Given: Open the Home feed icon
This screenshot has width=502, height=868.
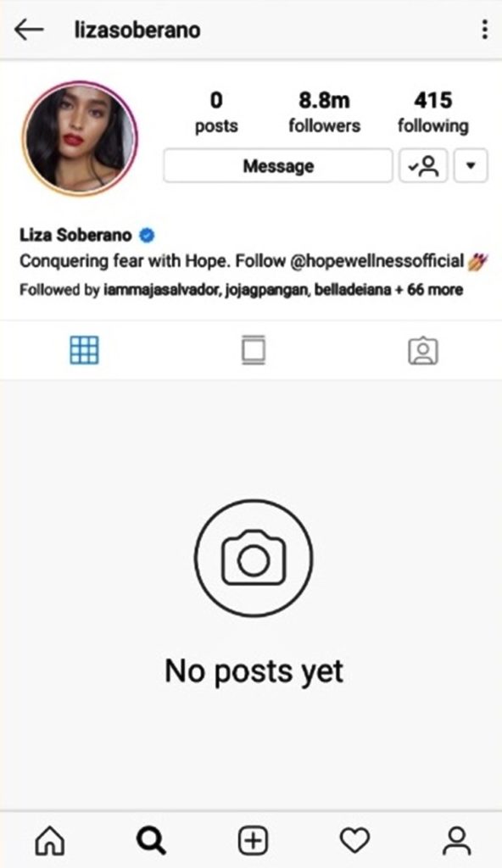Looking at the screenshot, I should click(50, 840).
